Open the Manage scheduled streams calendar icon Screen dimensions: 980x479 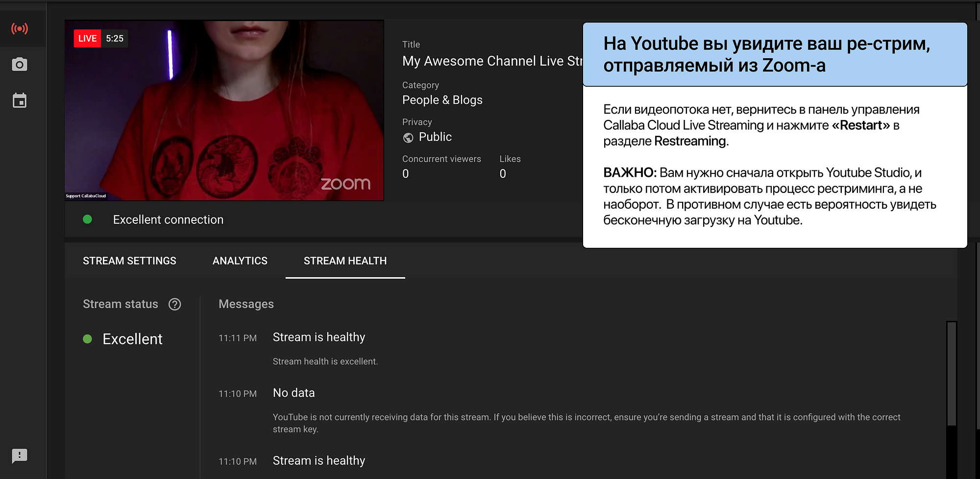(20, 100)
